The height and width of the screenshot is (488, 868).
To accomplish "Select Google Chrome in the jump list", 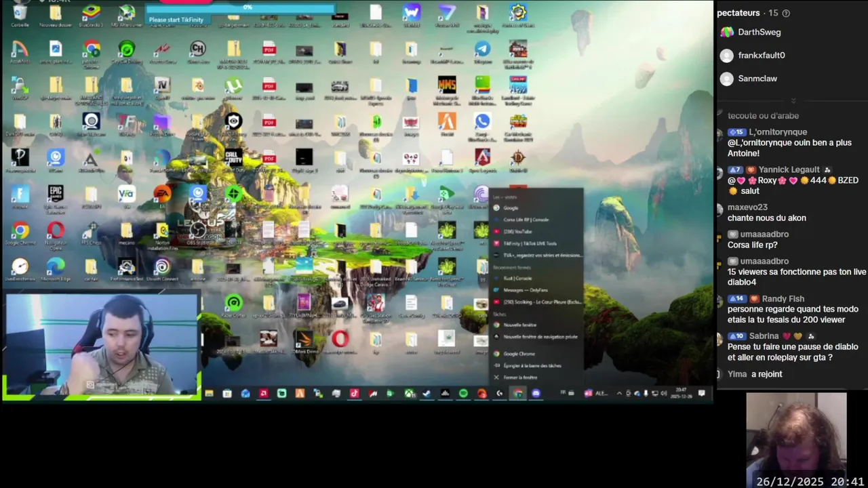I will (x=536, y=354).
